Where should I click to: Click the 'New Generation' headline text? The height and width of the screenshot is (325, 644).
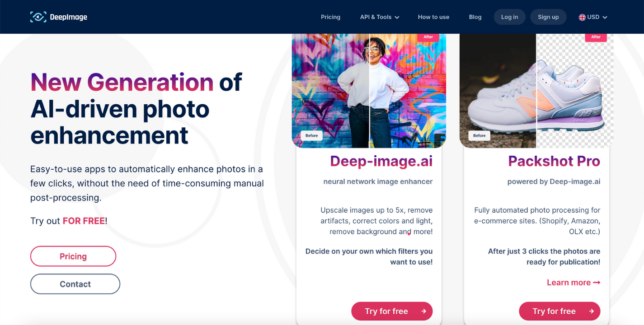(122, 82)
